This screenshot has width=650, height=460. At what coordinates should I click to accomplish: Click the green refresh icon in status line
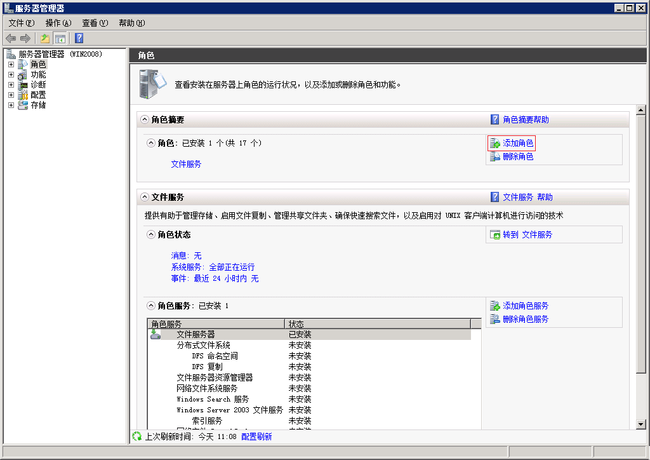[x=137, y=436]
